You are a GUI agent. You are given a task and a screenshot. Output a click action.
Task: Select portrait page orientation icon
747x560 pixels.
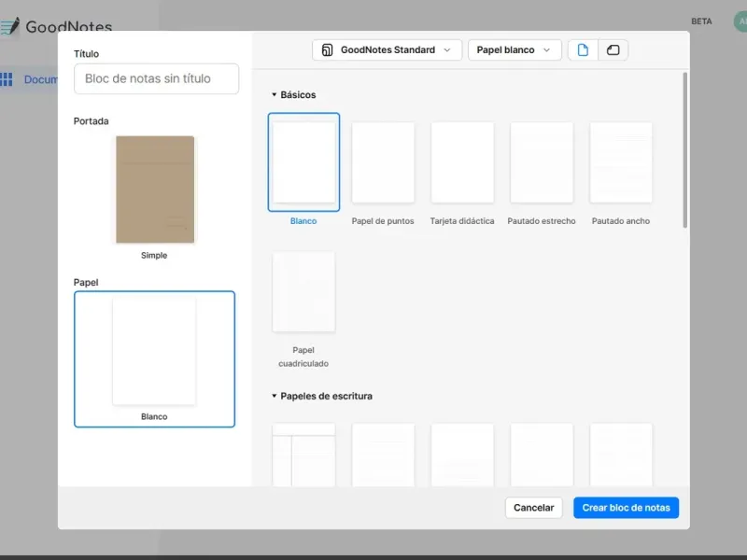tap(583, 50)
